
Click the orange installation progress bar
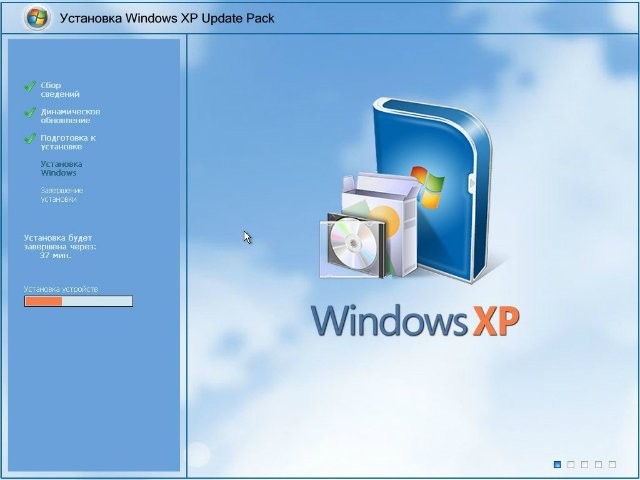78,301
